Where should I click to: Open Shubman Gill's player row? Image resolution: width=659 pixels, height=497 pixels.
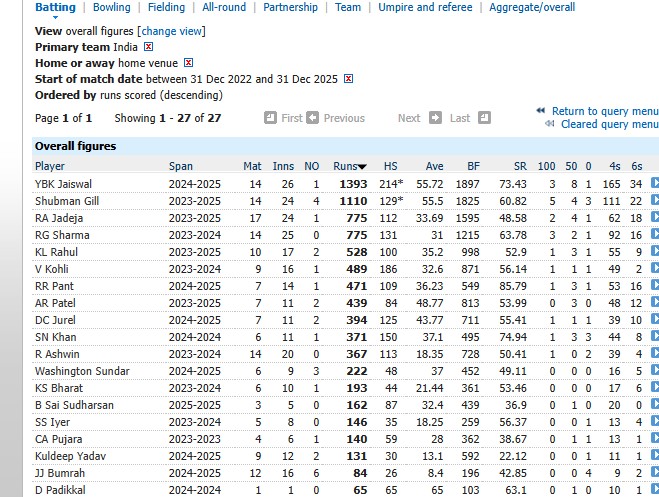pyautogui.click(x=68, y=200)
